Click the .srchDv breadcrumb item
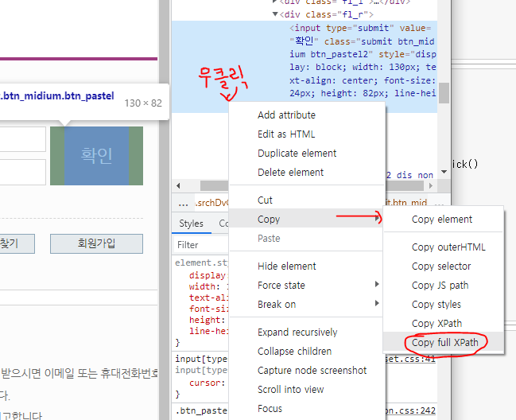 (x=212, y=203)
